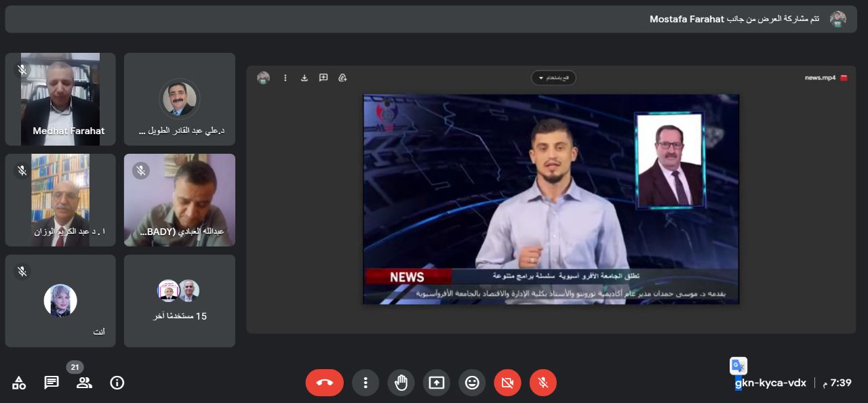The width and height of the screenshot is (868, 403).
Task: Click the news.mp4 file name
Action: (x=820, y=78)
